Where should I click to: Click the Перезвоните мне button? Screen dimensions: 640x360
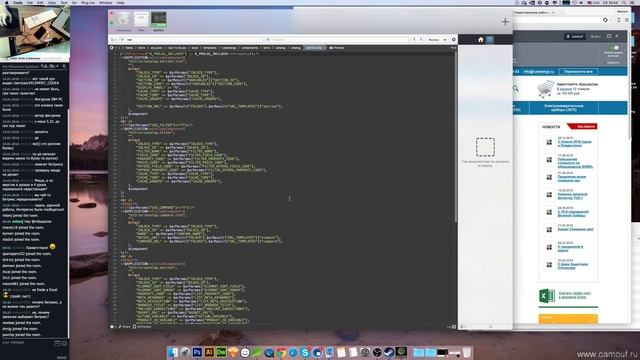point(578,71)
